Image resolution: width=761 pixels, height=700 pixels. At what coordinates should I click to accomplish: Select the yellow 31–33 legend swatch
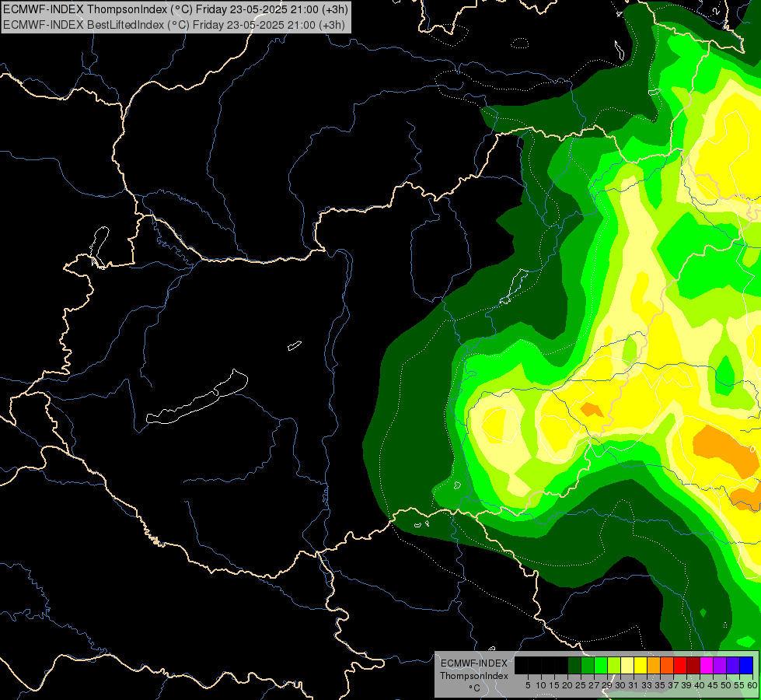641,665
